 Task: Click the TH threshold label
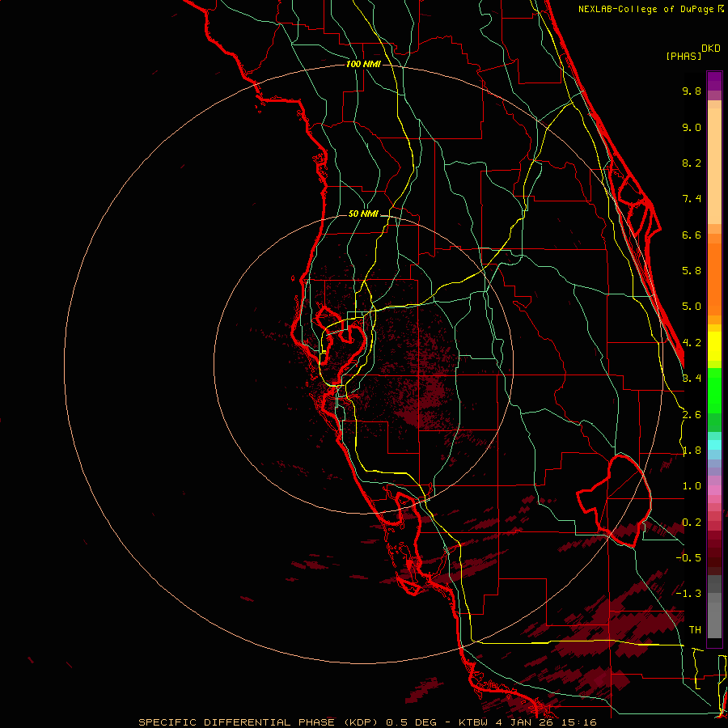pos(695,630)
